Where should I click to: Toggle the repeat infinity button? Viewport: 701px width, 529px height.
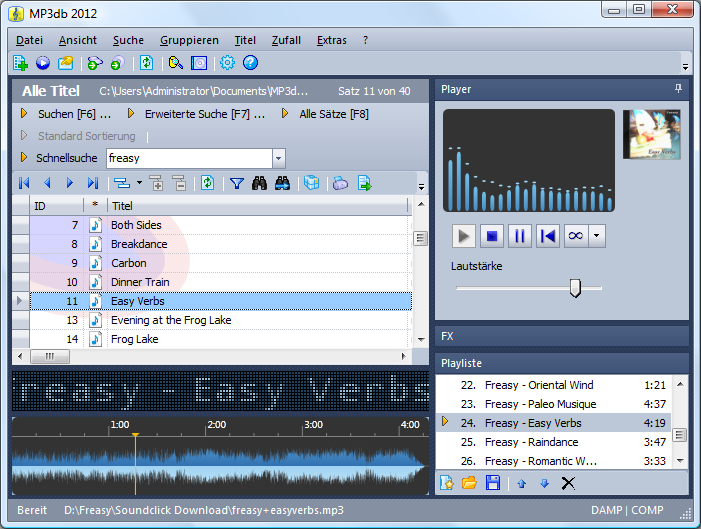pos(576,236)
